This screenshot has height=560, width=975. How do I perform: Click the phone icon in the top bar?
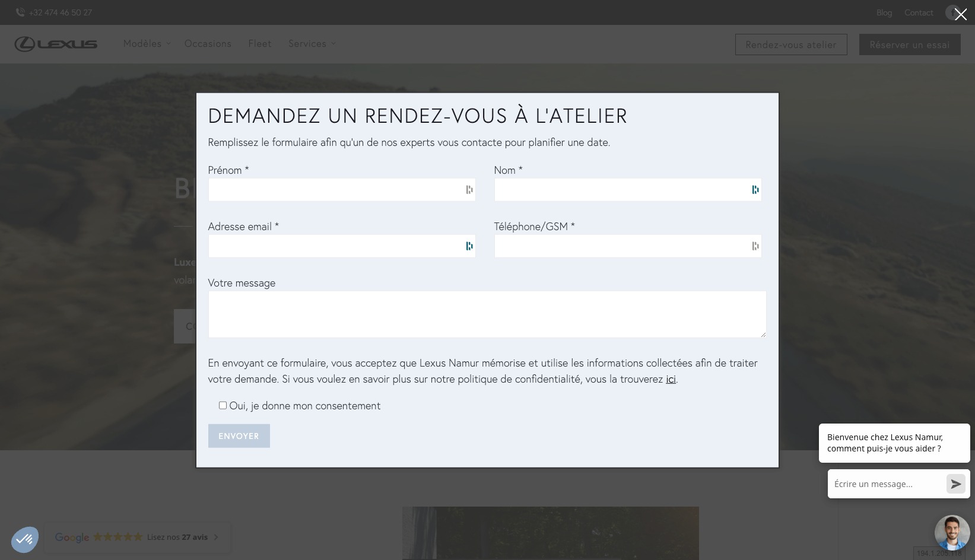coord(20,12)
